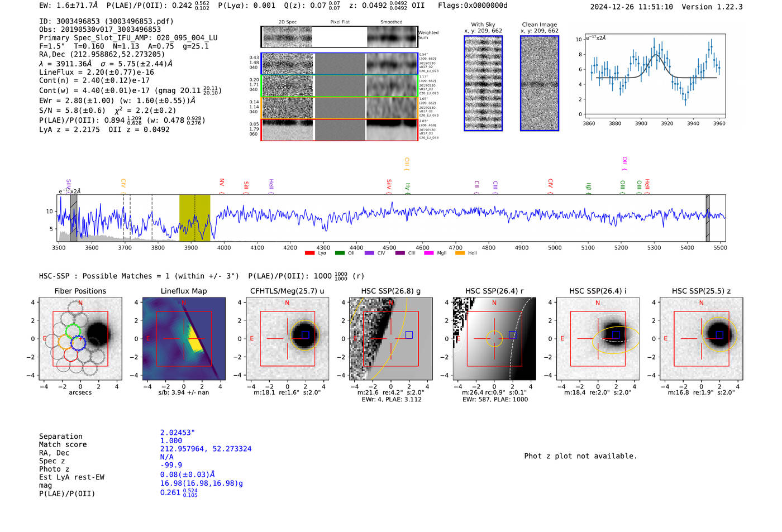Click the Obs: 20190530v017_3003496853 line
Screen dimensions: 782x532
tap(100, 30)
